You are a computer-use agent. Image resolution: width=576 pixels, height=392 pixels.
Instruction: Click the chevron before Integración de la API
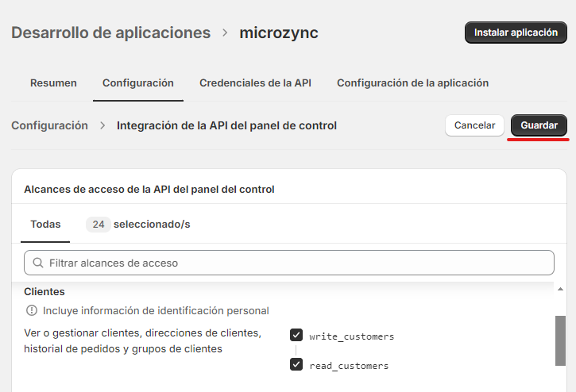tap(102, 125)
